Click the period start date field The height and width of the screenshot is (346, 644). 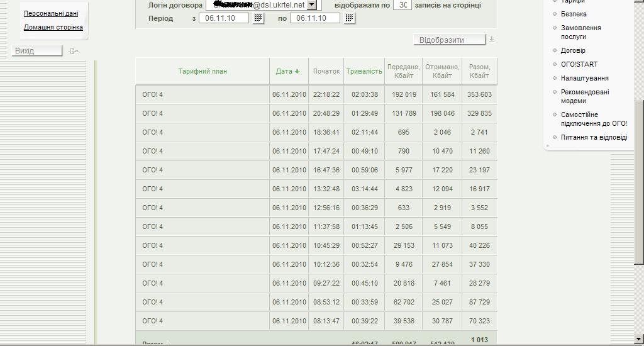[224, 18]
